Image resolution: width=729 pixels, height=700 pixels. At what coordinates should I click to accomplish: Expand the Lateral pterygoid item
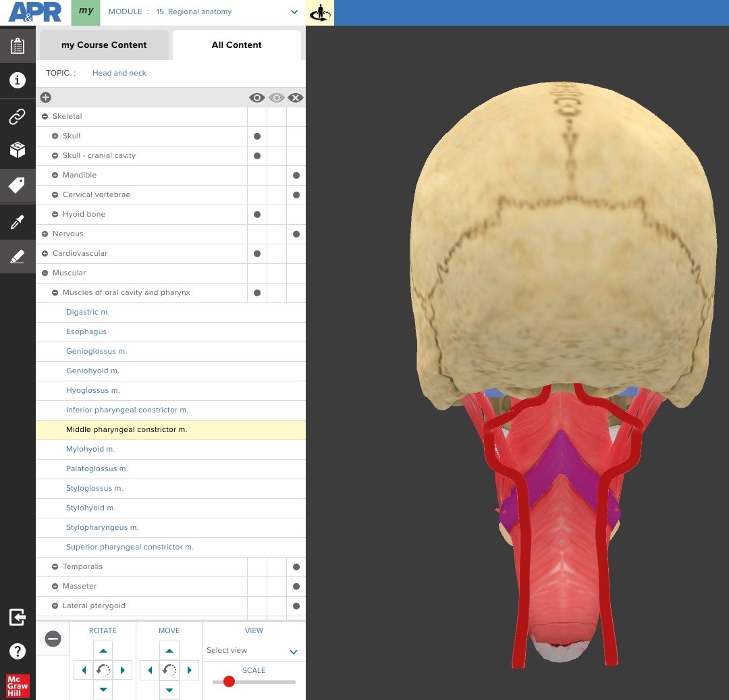pos(55,605)
